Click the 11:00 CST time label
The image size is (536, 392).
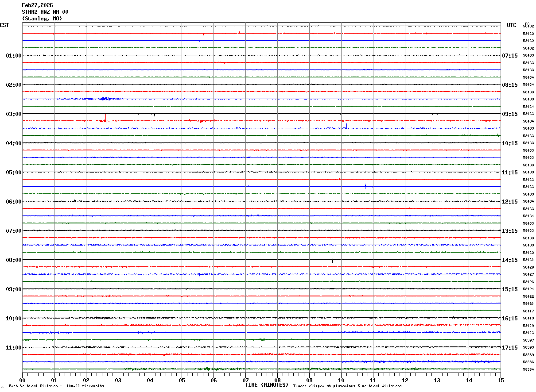[x=13, y=348]
